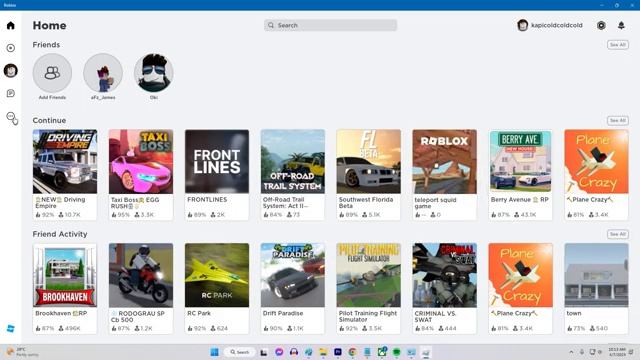Go to Home in the left sidebar
The width and height of the screenshot is (640, 360).
pyautogui.click(x=11, y=25)
